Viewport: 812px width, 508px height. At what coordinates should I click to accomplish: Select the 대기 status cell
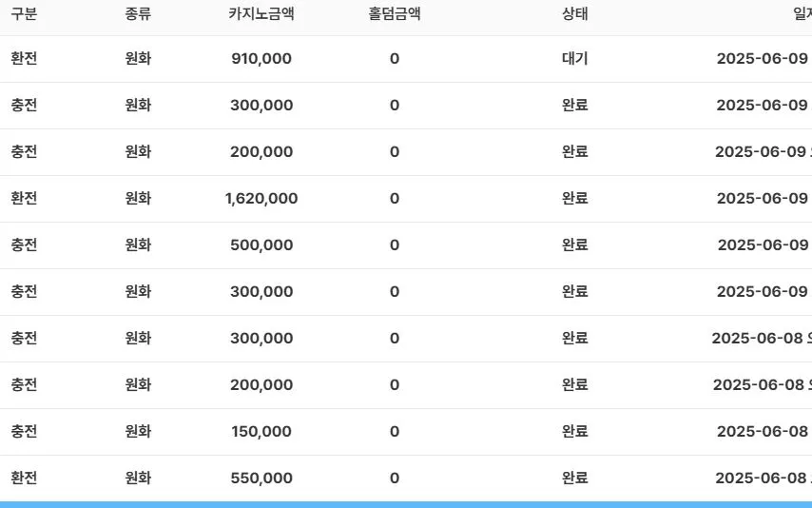575,59
